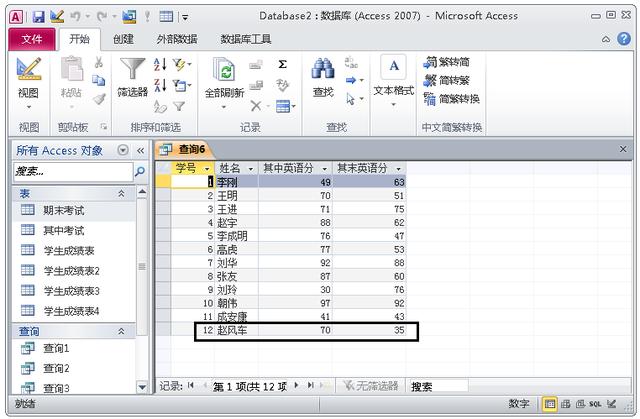Click the Toggle Filter funnel icon
The width and height of the screenshot is (640, 419).
179,106
